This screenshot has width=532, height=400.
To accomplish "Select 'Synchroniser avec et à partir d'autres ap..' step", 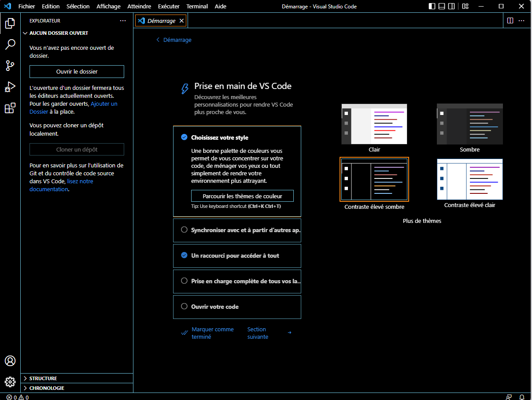I will (x=237, y=230).
